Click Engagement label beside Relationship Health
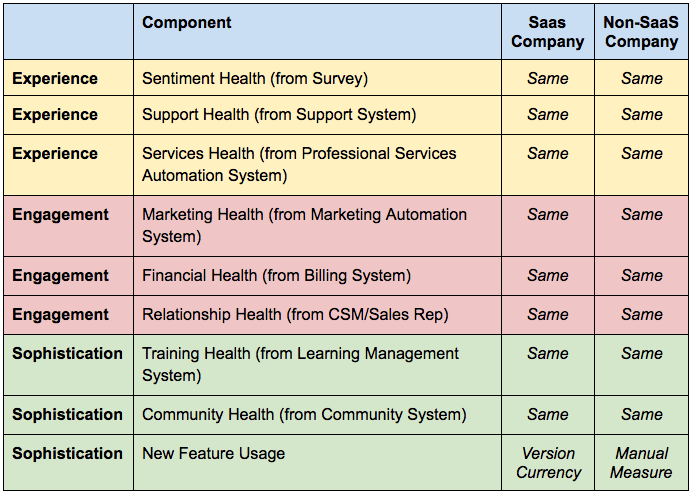This screenshot has height=494, width=692. pyautogui.click(x=60, y=314)
